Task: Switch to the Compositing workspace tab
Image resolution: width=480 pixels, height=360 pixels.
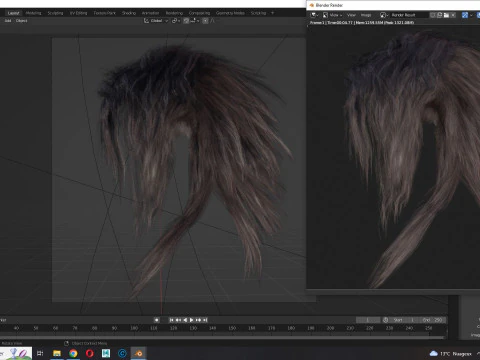Action: point(199,13)
